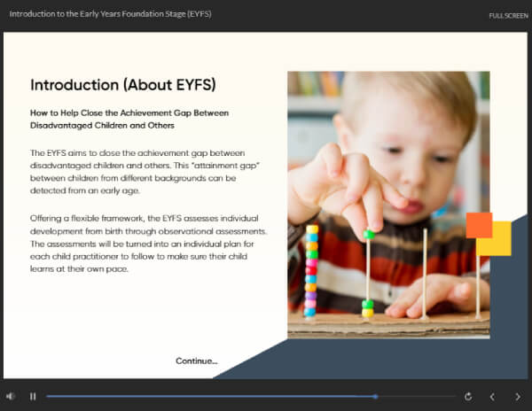Click the Continue... link on the slide
This screenshot has height=411, width=532.
click(197, 361)
